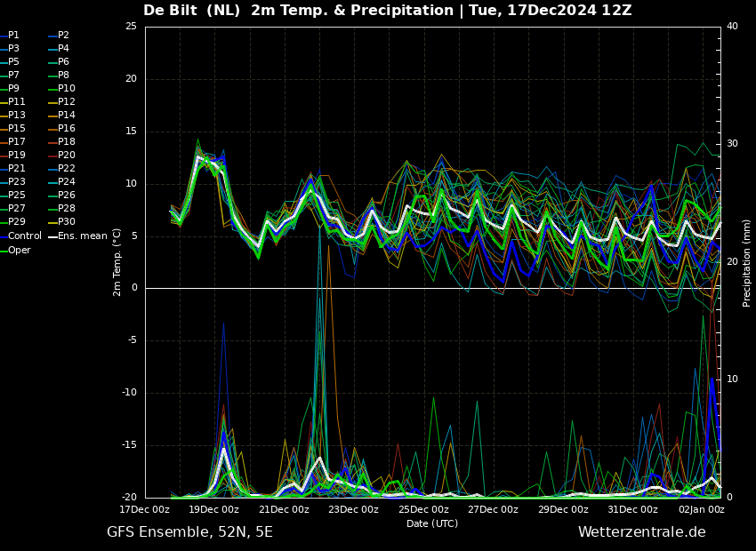Click the 2m Temp. (°C) axis title
This screenshot has width=756, height=551.
coord(117,262)
